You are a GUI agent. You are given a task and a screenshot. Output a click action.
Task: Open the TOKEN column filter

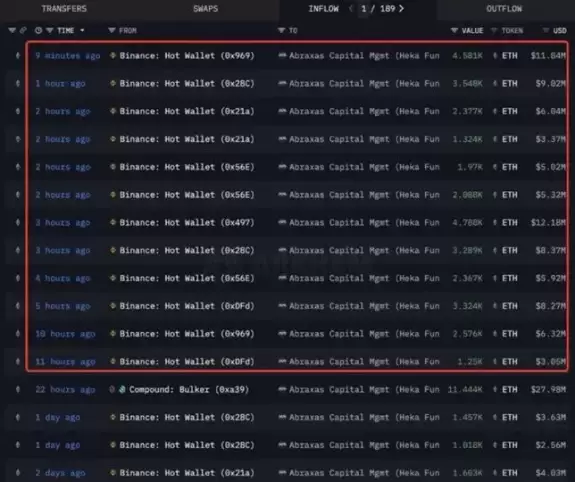(x=494, y=30)
